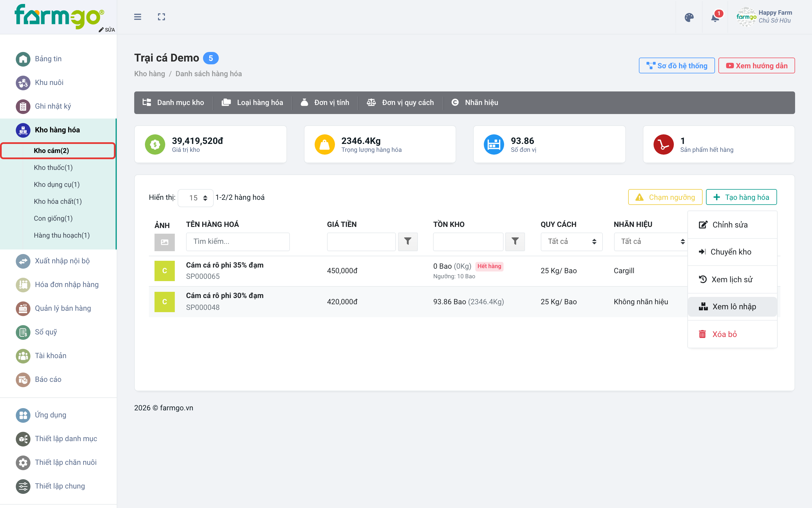This screenshot has height=508, width=812.
Task: Click the Báo cáo report icon
Action: pos(23,380)
